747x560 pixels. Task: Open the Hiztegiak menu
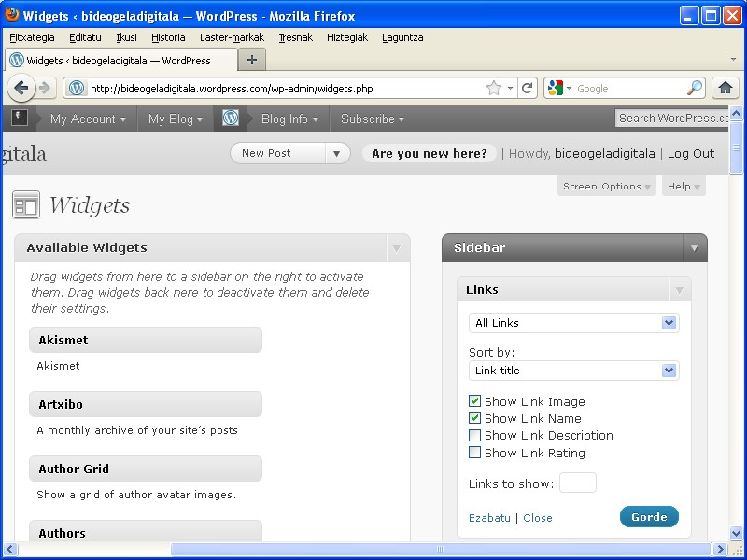[x=347, y=37]
